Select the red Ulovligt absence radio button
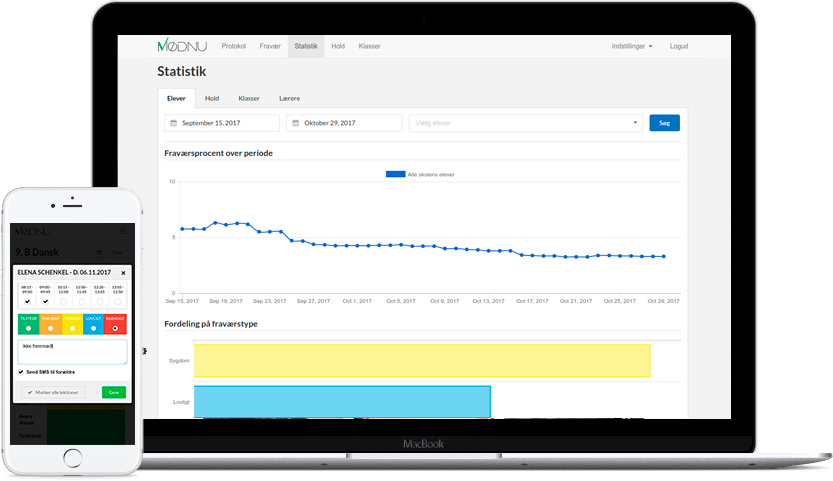 click(115, 328)
